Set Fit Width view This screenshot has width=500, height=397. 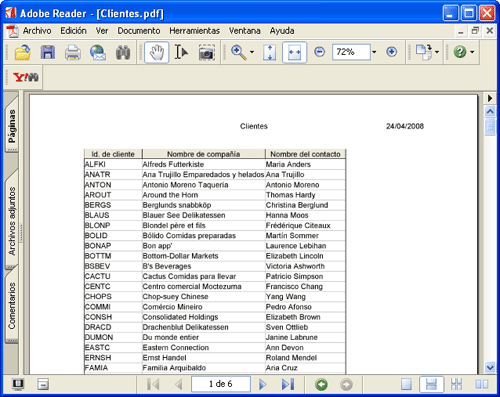point(294,52)
